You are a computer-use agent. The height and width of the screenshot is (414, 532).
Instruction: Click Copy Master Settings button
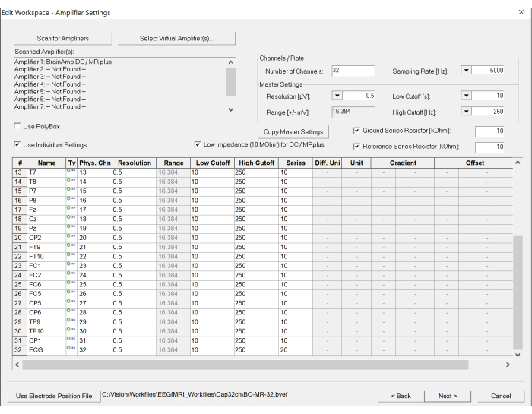pos(293,132)
